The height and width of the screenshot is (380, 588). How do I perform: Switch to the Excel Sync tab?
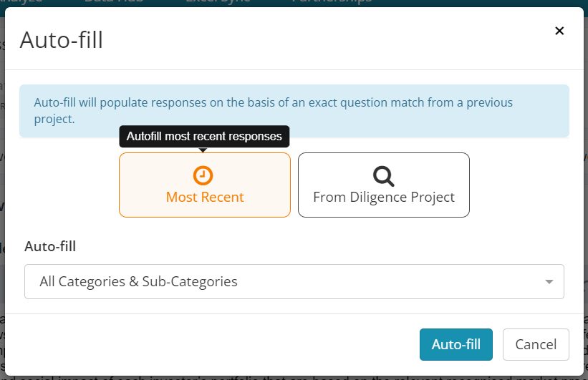[218, 2]
